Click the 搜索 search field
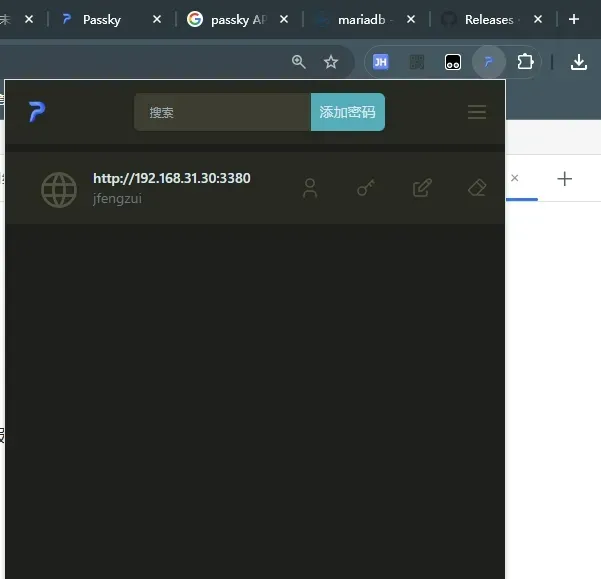 (222, 112)
